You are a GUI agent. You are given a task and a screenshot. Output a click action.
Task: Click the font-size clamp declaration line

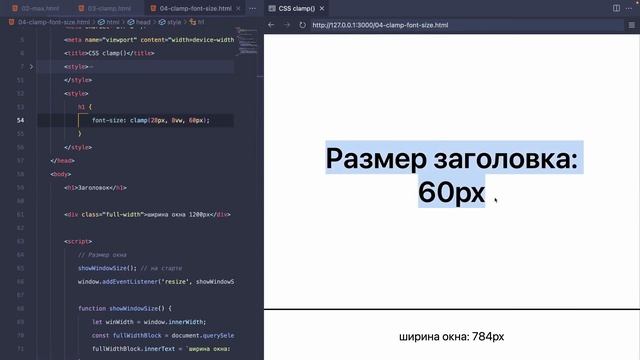click(151, 120)
